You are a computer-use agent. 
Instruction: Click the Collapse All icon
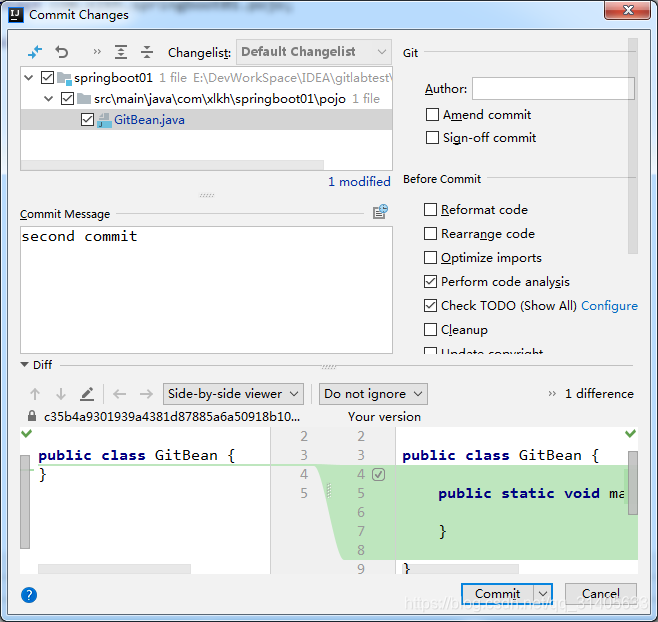pyautogui.click(x=147, y=52)
